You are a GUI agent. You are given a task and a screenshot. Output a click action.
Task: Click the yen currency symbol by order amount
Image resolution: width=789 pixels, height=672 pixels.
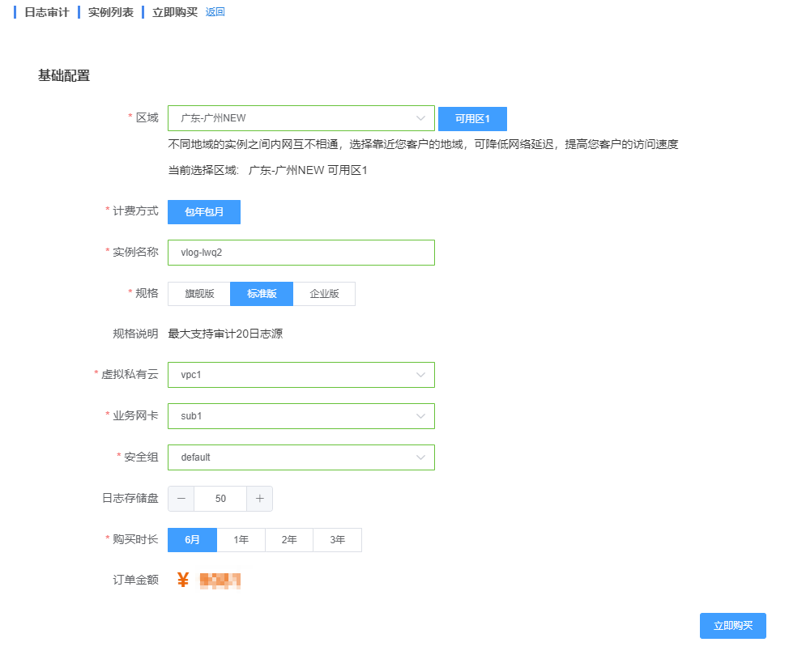click(x=183, y=581)
